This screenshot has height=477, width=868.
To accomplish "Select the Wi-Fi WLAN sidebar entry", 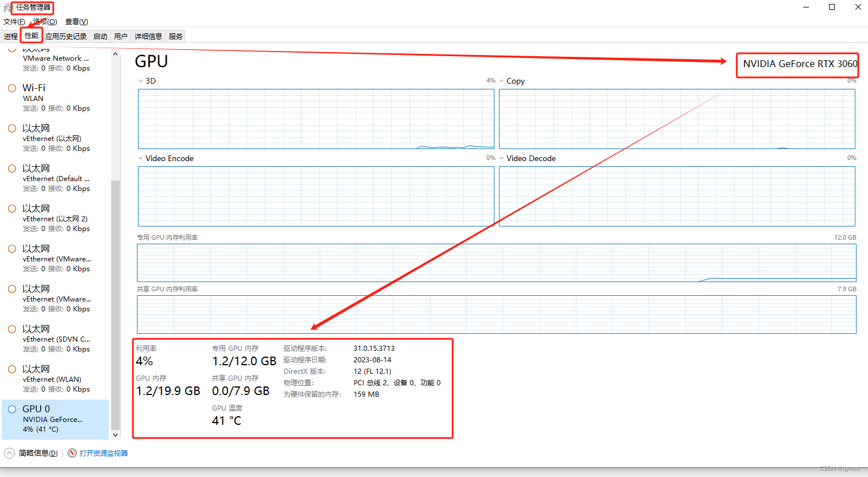I will click(55, 98).
